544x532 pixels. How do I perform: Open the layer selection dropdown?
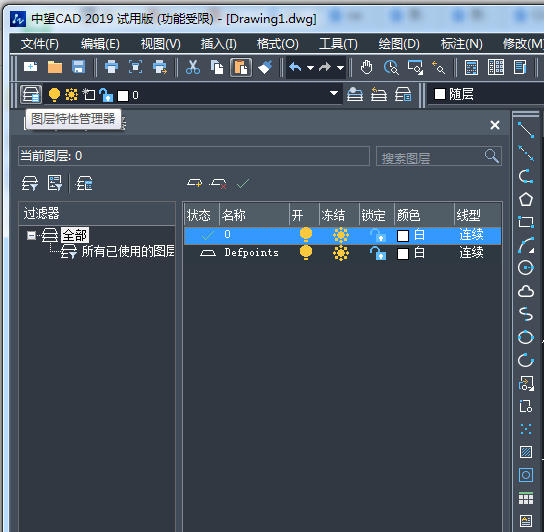334,93
